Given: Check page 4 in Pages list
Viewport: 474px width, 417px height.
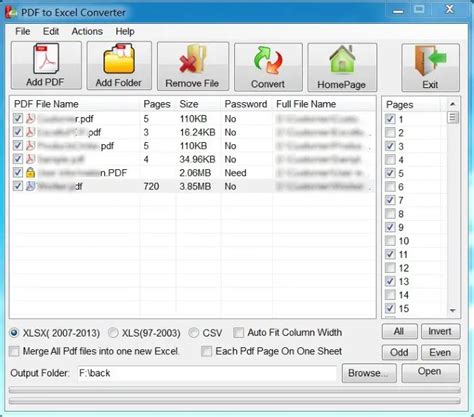Looking at the screenshot, I should [390, 160].
